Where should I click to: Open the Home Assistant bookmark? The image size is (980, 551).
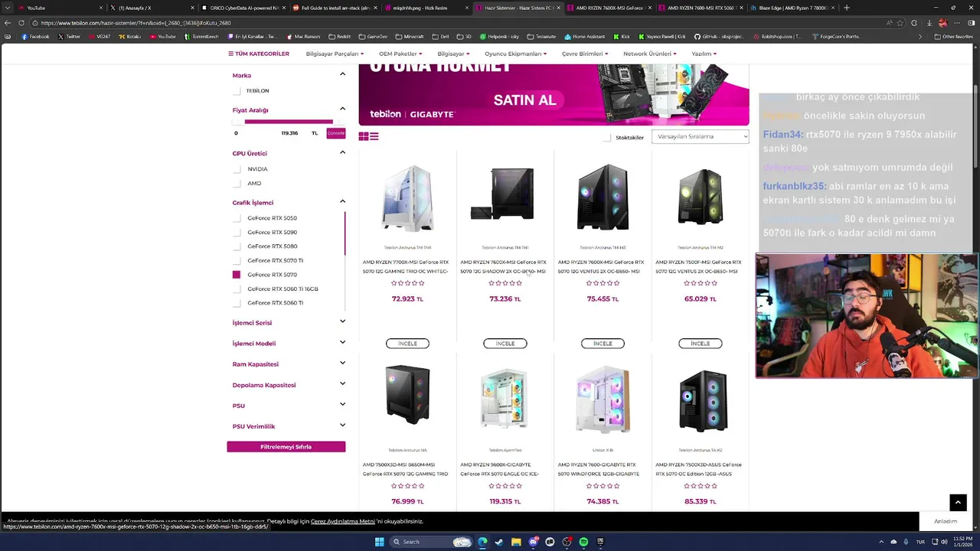pyautogui.click(x=584, y=37)
